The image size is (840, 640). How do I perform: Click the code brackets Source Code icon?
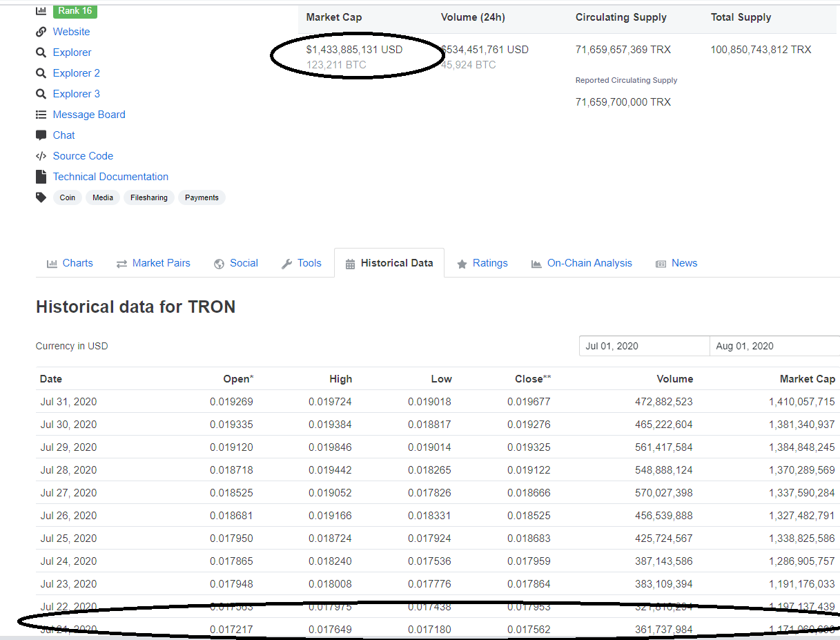41,156
